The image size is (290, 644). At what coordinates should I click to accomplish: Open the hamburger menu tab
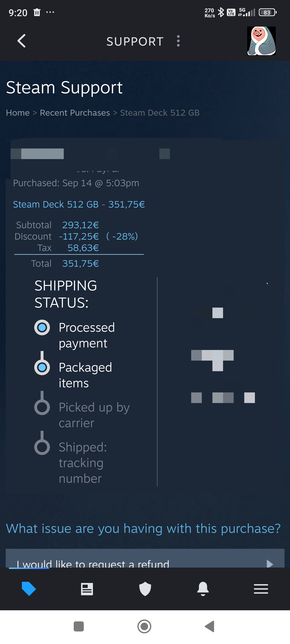pyautogui.click(x=261, y=589)
